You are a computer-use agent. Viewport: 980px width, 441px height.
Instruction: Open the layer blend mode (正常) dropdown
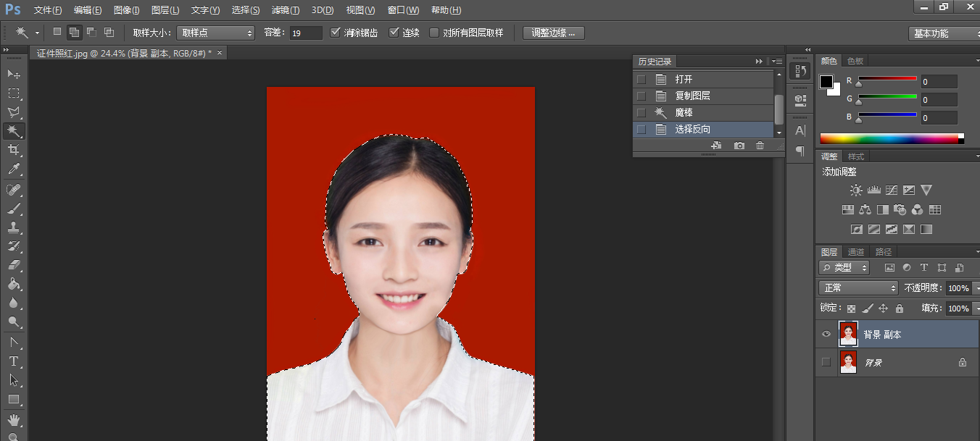pos(858,287)
